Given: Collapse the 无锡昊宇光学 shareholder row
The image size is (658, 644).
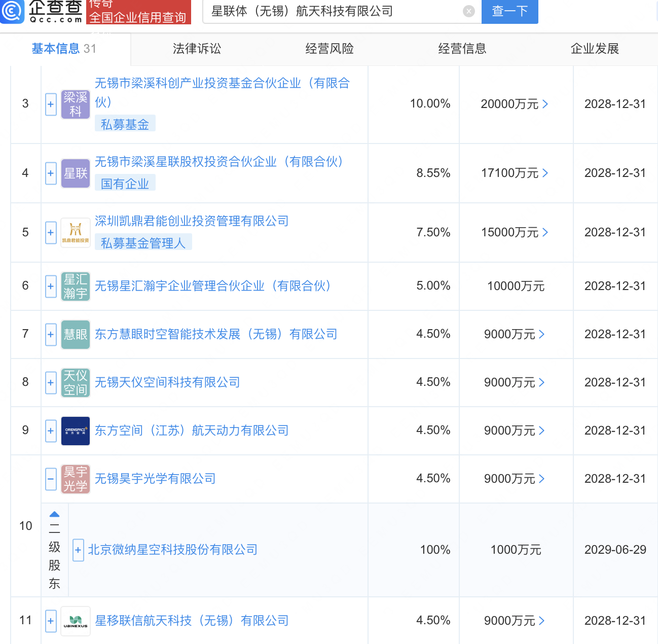Looking at the screenshot, I should pos(51,479).
